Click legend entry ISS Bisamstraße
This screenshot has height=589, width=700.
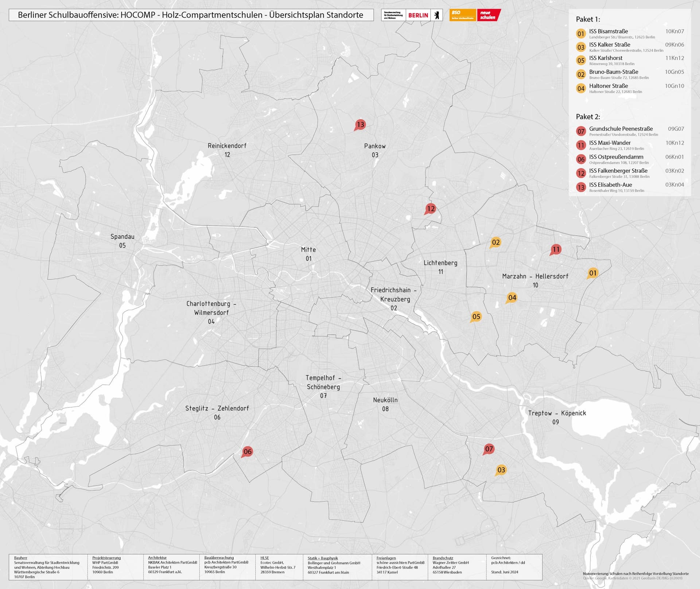(608, 31)
